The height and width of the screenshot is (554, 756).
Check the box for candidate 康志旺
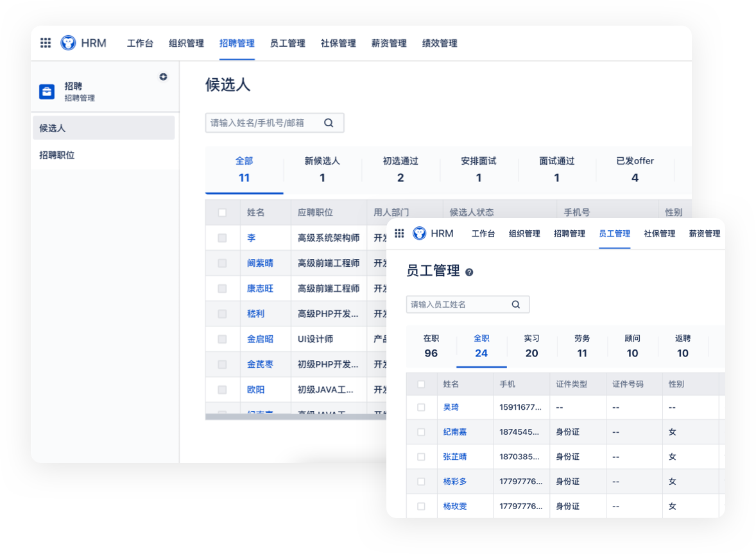222,289
